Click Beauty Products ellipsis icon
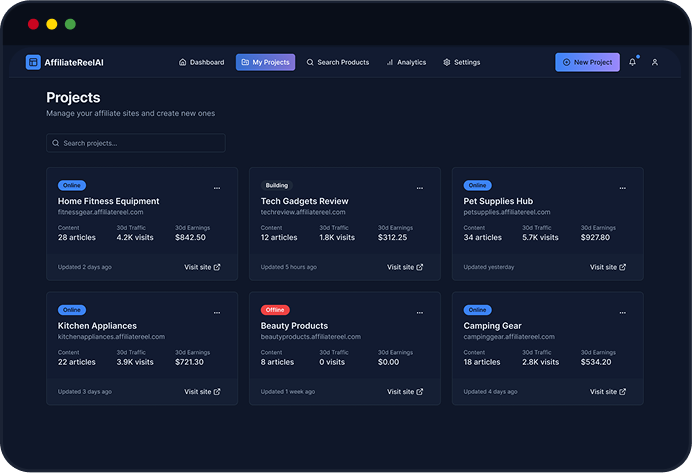 pyautogui.click(x=420, y=312)
